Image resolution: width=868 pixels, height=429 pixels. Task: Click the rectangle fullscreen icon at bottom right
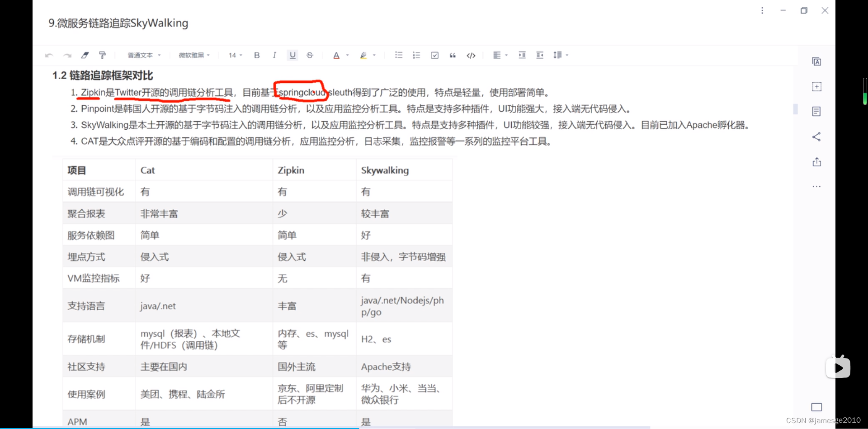[816, 407]
